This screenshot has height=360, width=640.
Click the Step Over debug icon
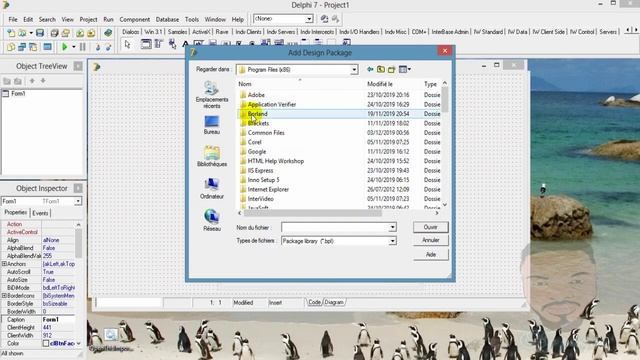point(108,47)
